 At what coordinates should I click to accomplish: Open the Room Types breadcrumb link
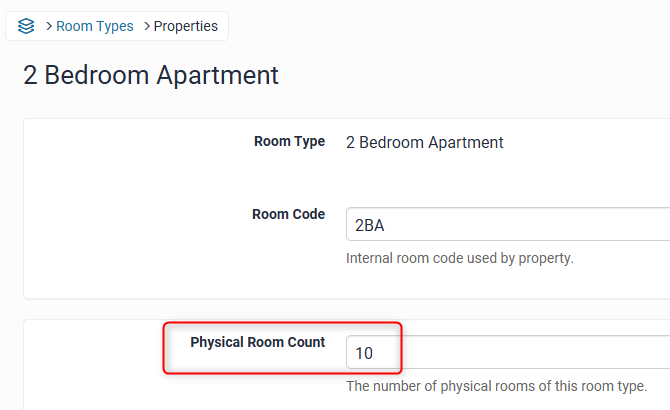pyautogui.click(x=94, y=27)
